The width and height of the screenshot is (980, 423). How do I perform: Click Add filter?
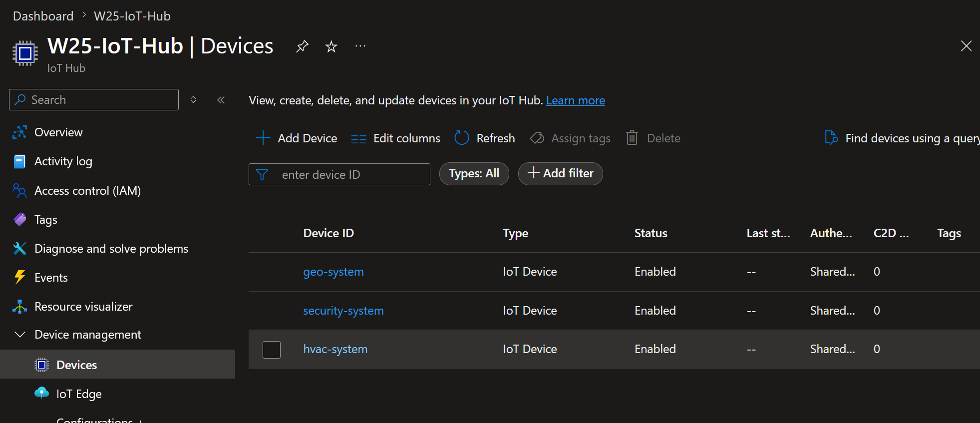561,174
